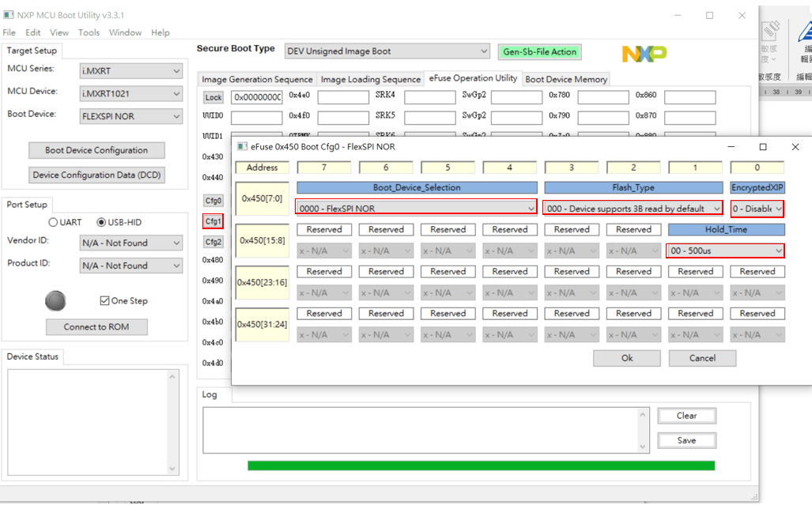Open the Flash_Type 3B read dropdown
Screen dimensions: 812x505
pyautogui.click(x=633, y=208)
